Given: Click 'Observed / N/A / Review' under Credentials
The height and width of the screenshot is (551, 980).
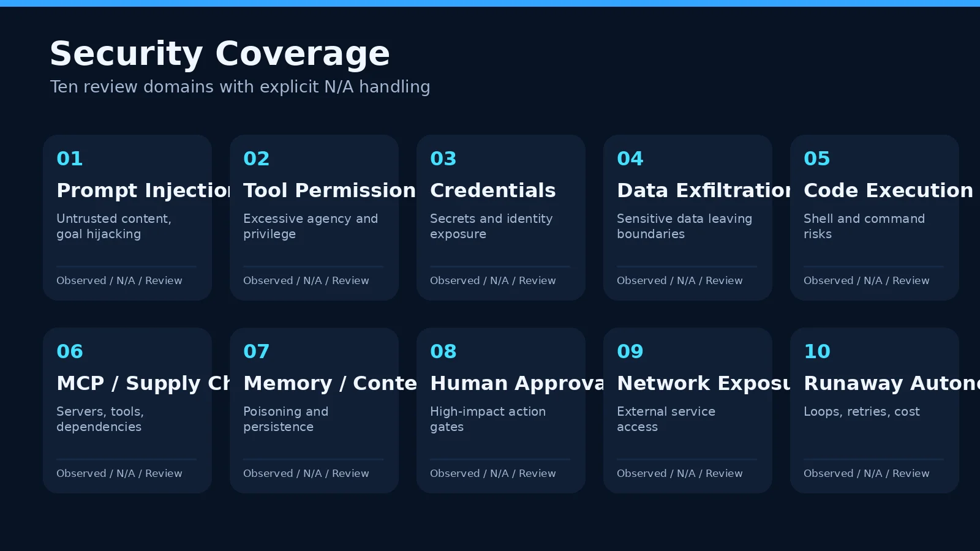Looking at the screenshot, I should (493, 280).
